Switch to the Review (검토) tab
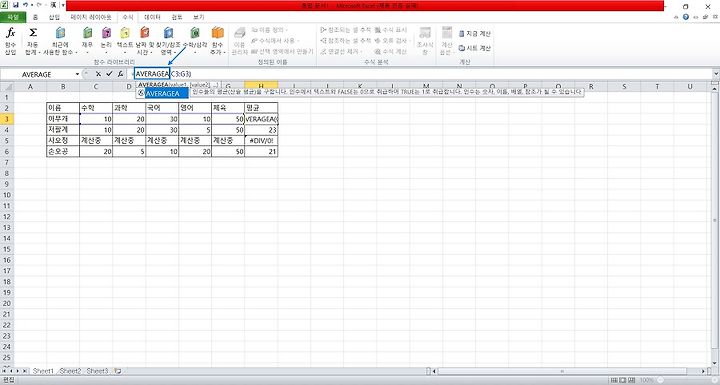This screenshot has height=385, width=720. (177, 17)
